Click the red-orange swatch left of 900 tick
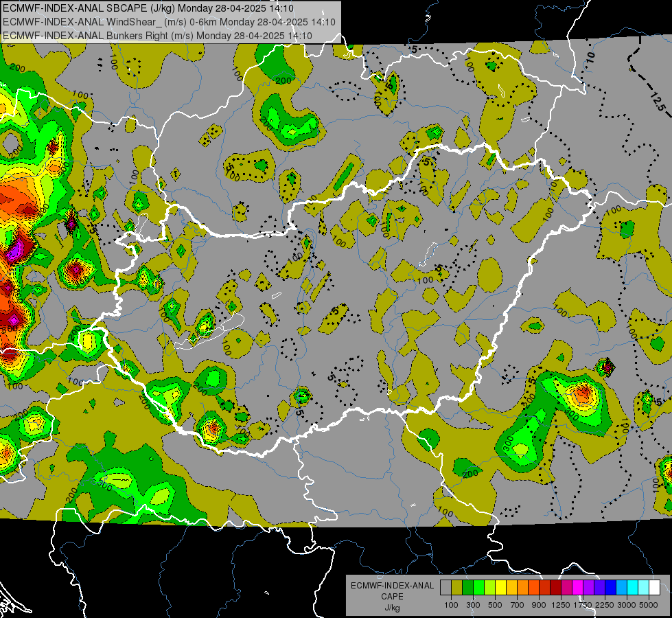 (x=533, y=588)
